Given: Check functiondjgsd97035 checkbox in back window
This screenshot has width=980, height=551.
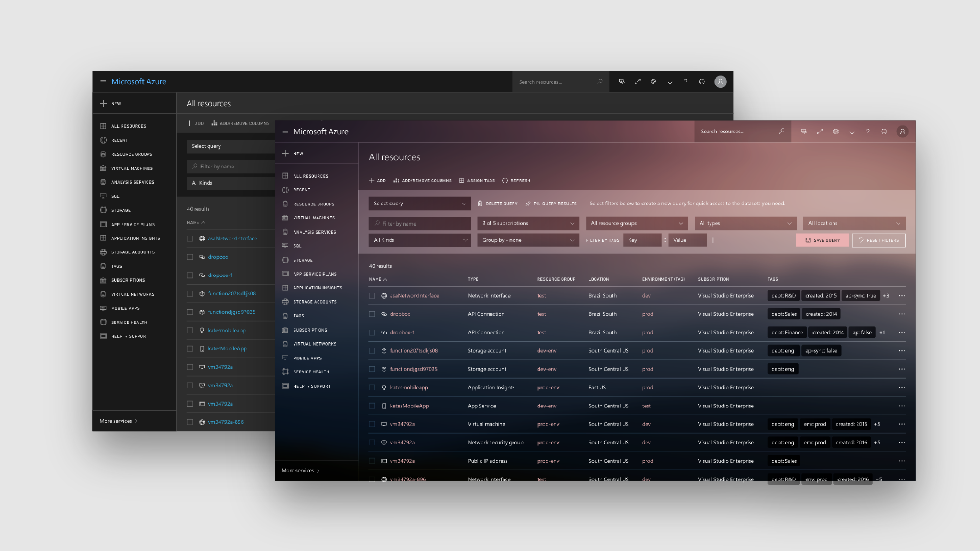Looking at the screenshot, I should (x=190, y=312).
